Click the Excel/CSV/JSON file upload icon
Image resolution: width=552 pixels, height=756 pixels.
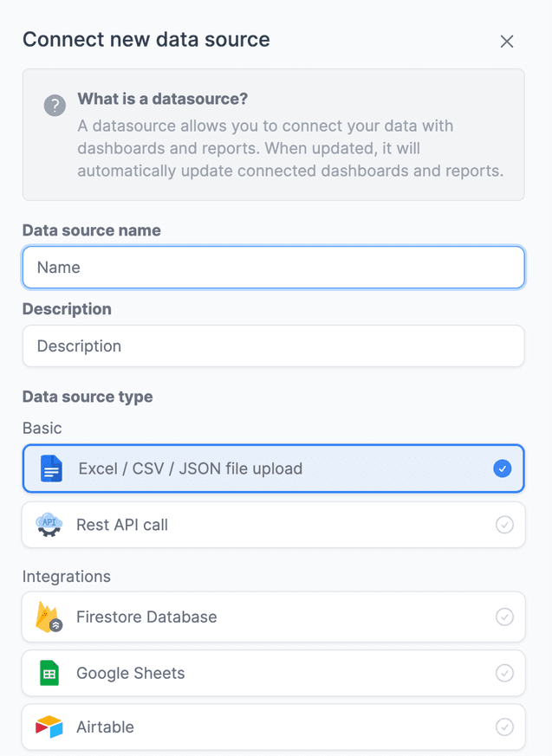coord(50,468)
